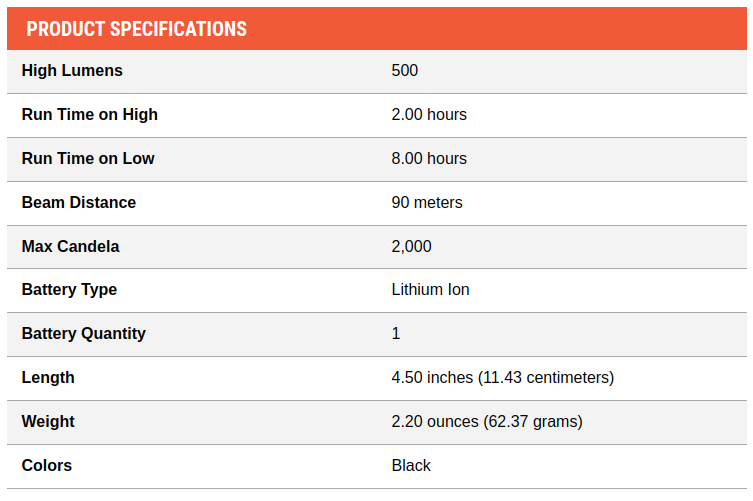Screen dimensions: 753x501
Task: Select the Length label
Action: (x=48, y=378)
